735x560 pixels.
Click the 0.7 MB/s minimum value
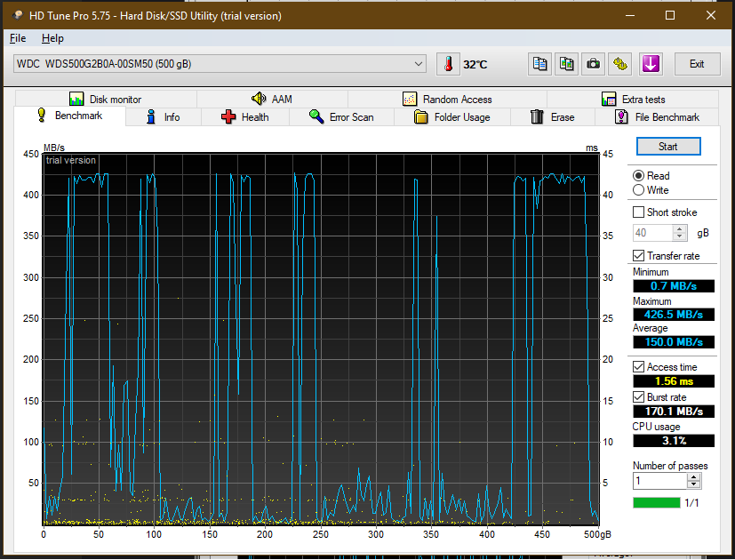(x=674, y=285)
